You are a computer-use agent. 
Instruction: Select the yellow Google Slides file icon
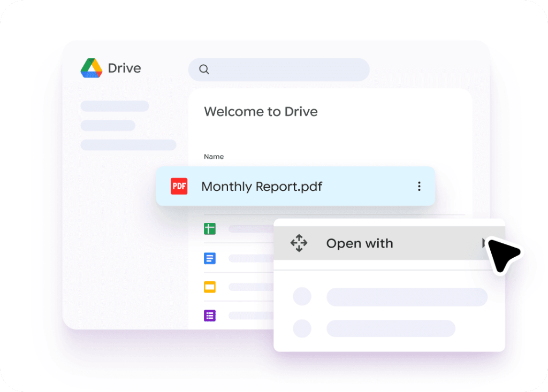coord(211,287)
